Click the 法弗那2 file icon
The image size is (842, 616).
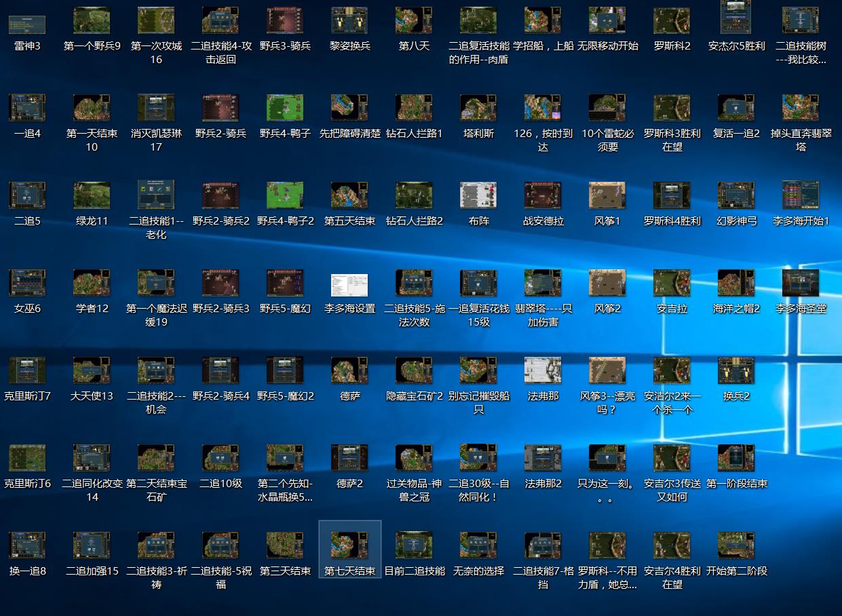pyautogui.click(x=543, y=459)
